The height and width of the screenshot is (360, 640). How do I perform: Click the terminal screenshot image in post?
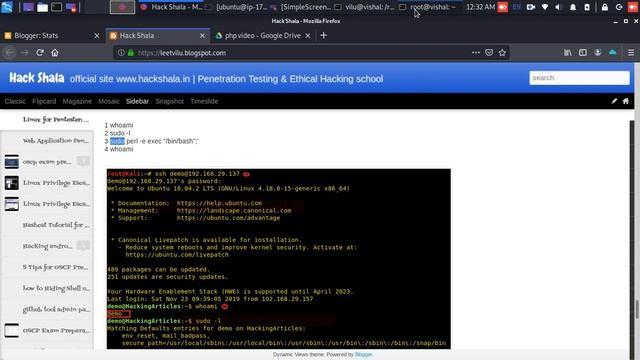coord(279,259)
